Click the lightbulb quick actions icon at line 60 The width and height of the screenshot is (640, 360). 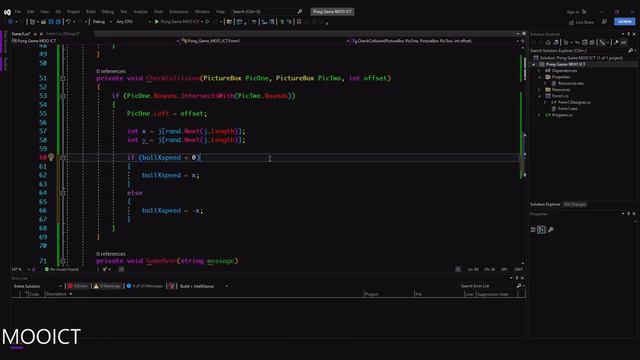51,157
